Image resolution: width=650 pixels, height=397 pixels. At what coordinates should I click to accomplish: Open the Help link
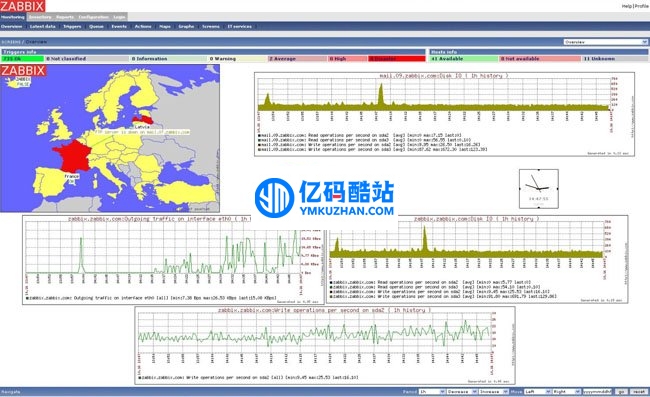[x=626, y=6]
